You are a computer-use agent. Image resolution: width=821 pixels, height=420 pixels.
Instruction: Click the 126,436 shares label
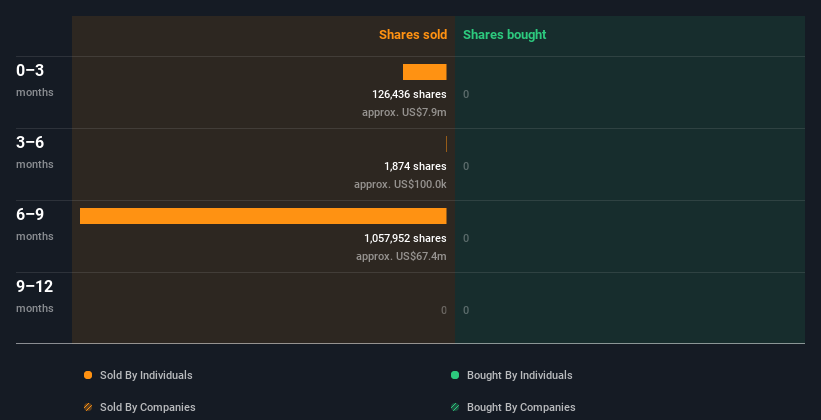click(409, 94)
